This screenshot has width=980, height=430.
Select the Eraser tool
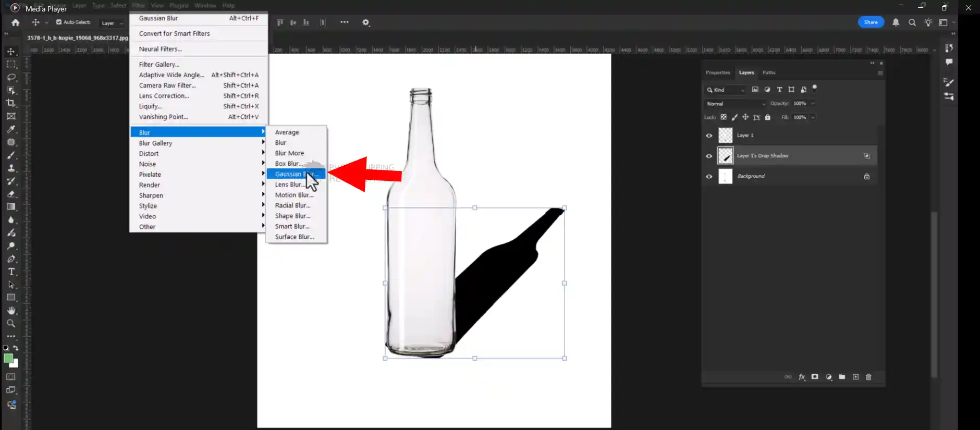coord(11,194)
